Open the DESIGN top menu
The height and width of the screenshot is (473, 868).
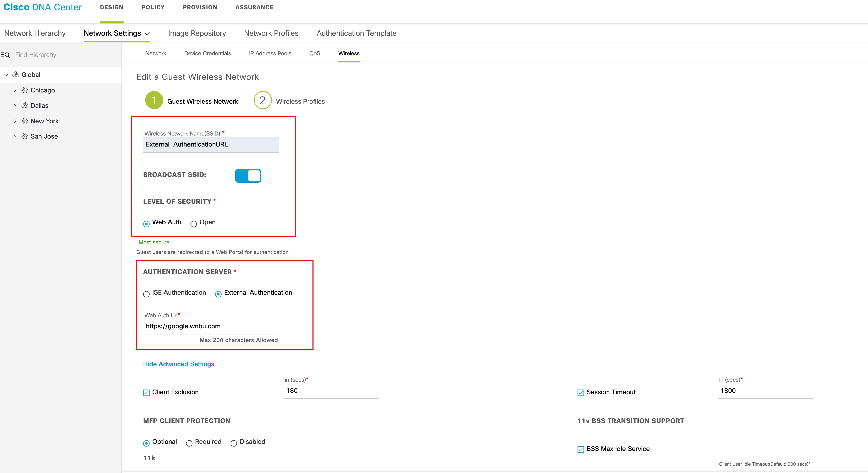112,7
